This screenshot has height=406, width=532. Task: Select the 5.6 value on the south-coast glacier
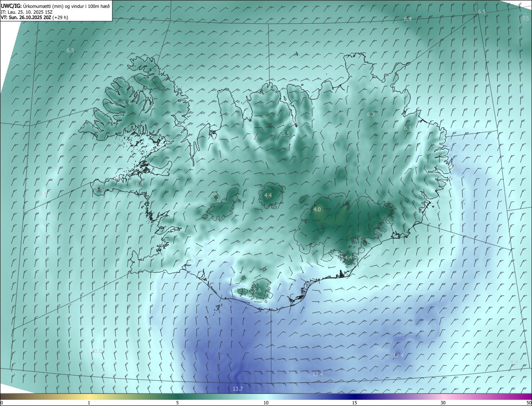(257, 291)
